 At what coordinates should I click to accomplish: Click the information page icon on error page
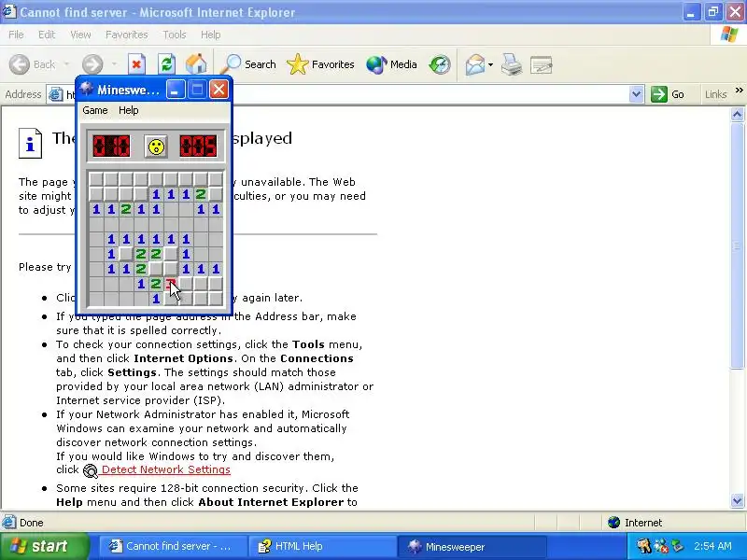point(30,143)
